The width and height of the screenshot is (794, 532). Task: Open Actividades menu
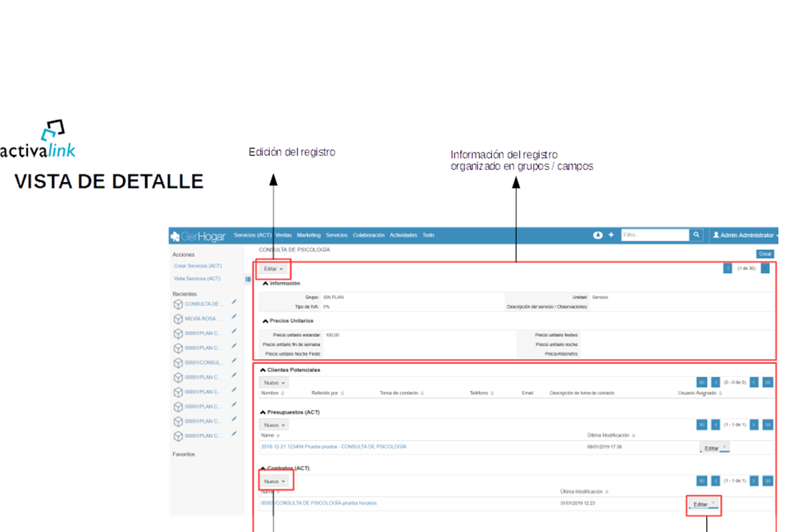click(403, 235)
